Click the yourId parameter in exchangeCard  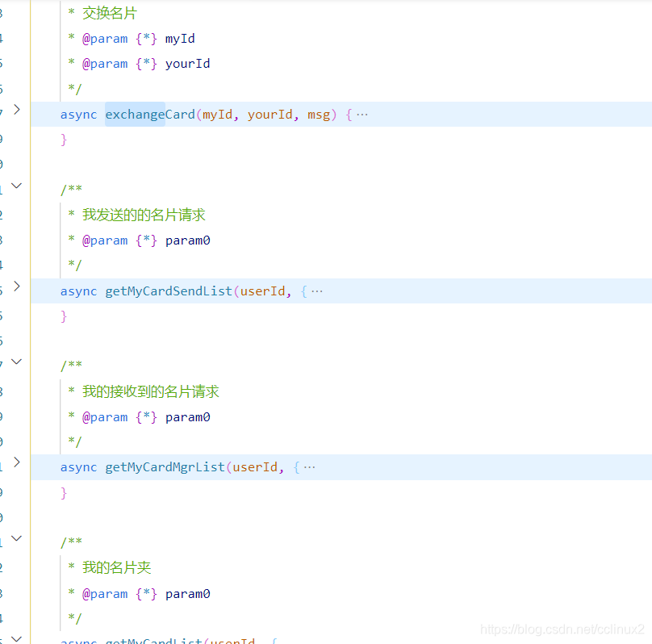(270, 115)
